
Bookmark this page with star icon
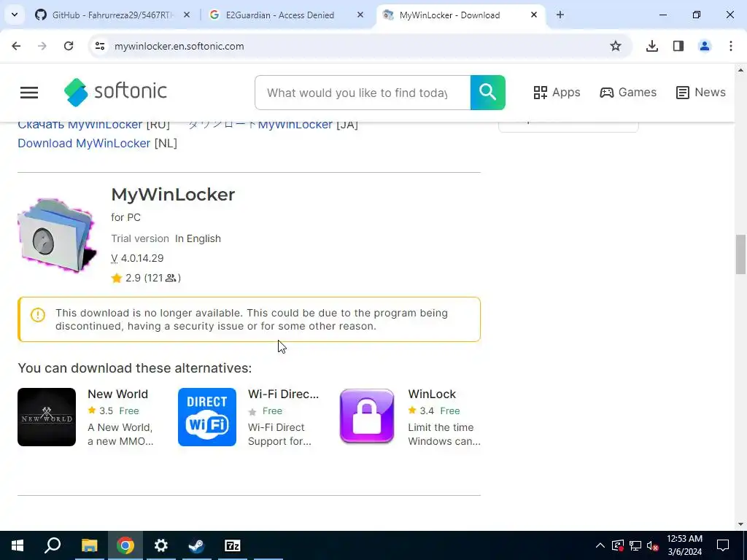[616, 46]
